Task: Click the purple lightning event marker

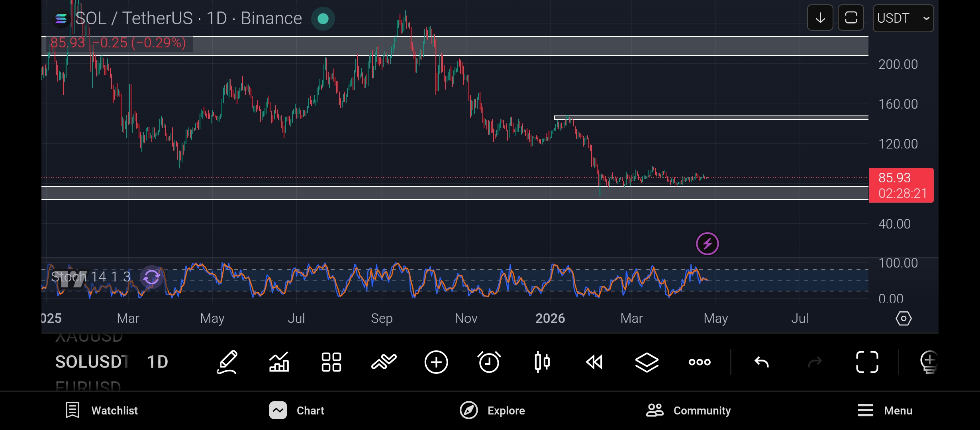Action: pos(707,244)
